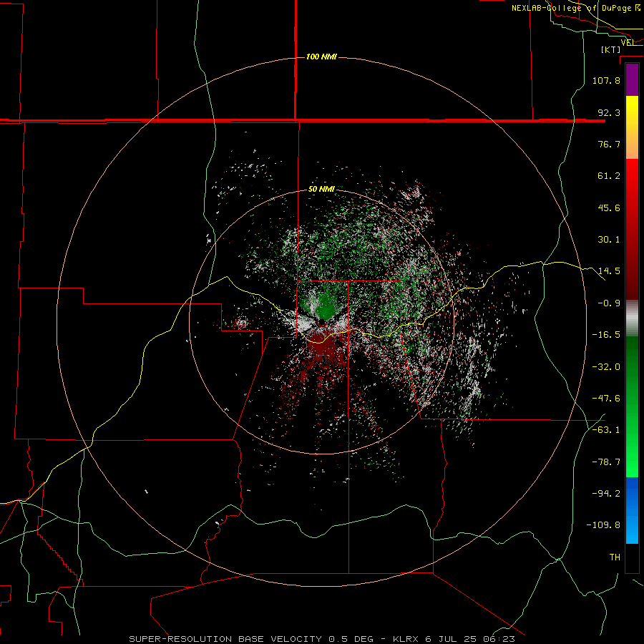The height and width of the screenshot is (644, 644).
Task: Click the -94.2 velocity scale value
Action: (x=606, y=494)
